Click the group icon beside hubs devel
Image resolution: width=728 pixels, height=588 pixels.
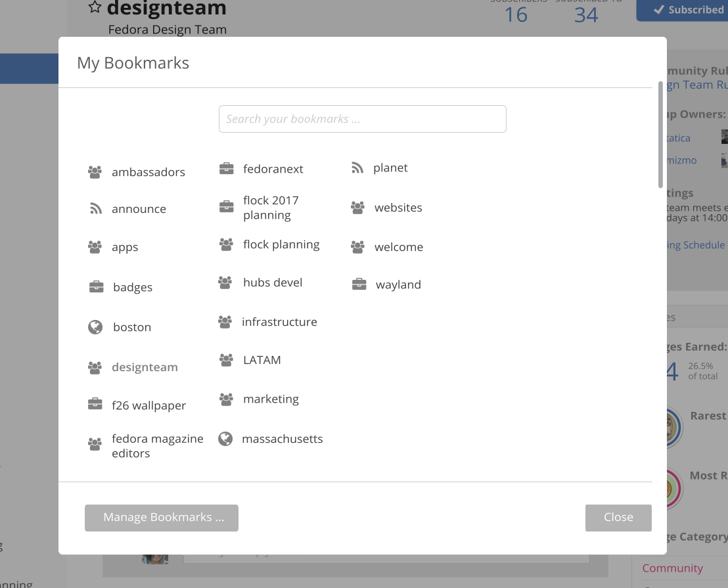coord(225,282)
